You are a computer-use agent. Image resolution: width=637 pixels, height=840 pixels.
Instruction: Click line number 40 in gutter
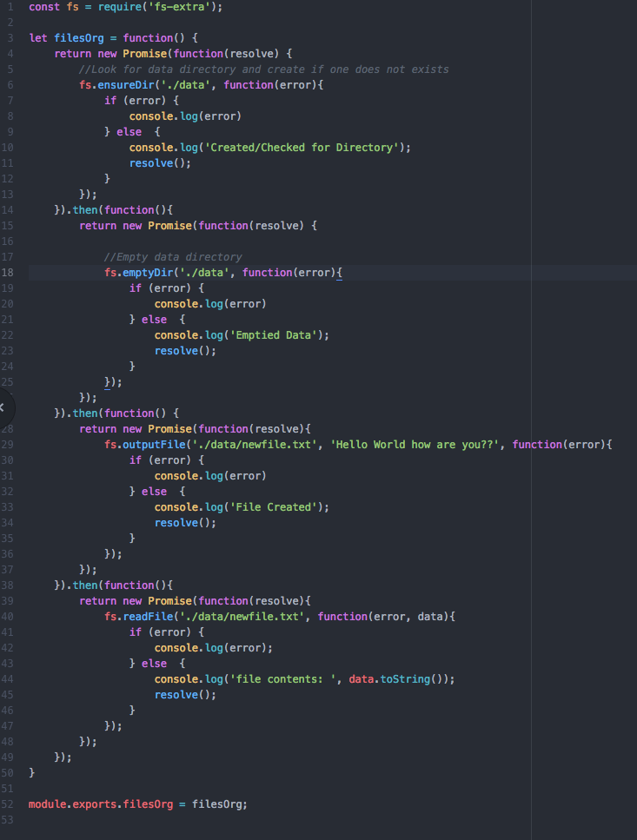coord(8,617)
